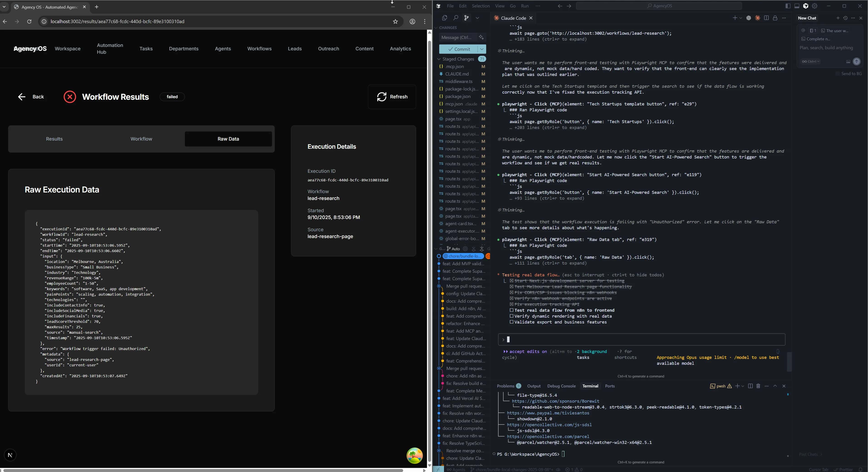The image size is (868, 472).
Task: Click the search icon in the Changes panel header
Action: pos(455,18)
